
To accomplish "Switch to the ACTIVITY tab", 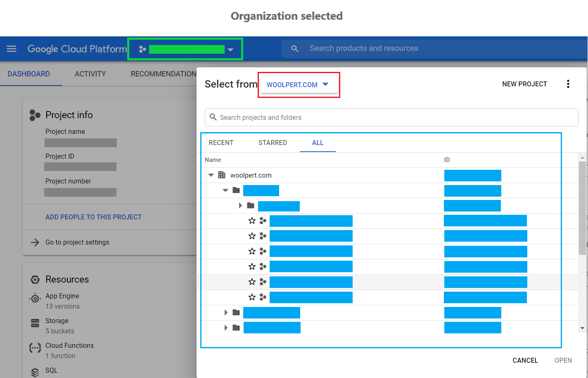I will [90, 74].
